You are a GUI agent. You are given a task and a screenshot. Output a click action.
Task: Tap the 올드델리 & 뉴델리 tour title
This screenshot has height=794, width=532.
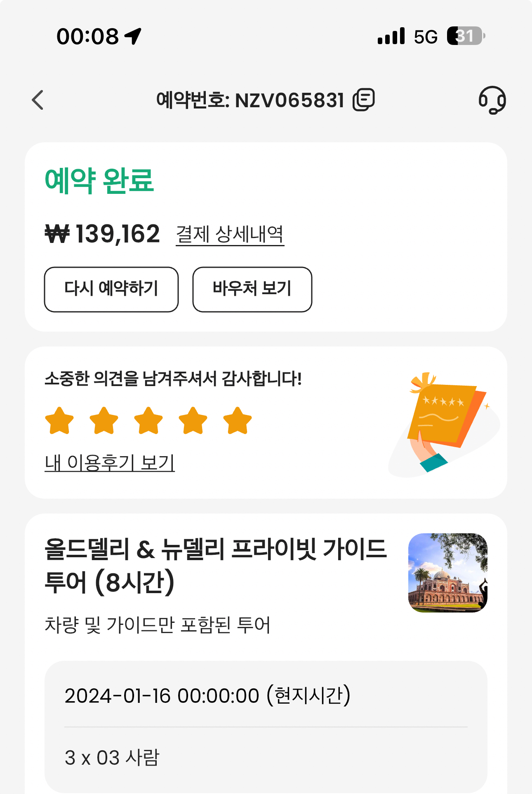pyautogui.click(x=215, y=565)
